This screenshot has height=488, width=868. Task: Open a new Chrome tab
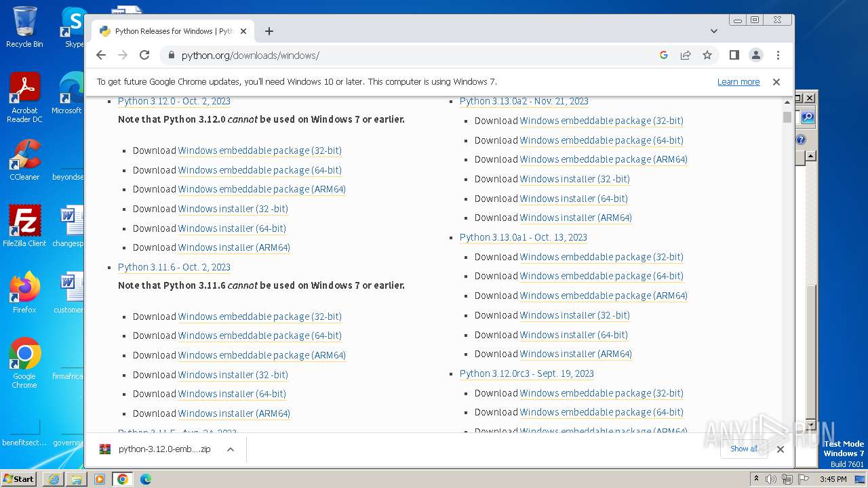click(x=269, y=31)
